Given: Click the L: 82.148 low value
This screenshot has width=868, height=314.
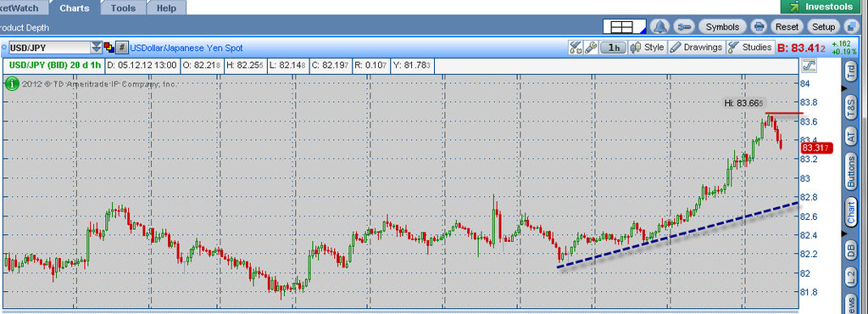Looking at the screenshot, I should point(287,65).
